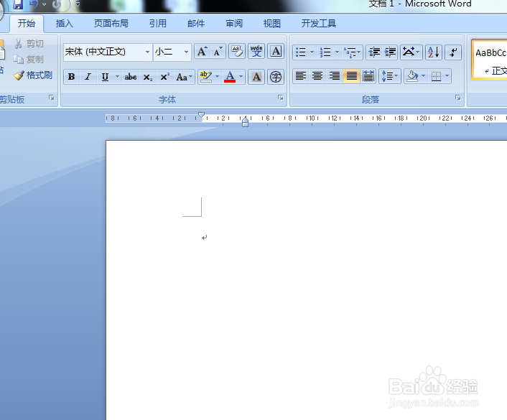This screenshot has height=420, width=507.
Task: Open shading color dropdown arrow
Action: [x=423, y=76]
